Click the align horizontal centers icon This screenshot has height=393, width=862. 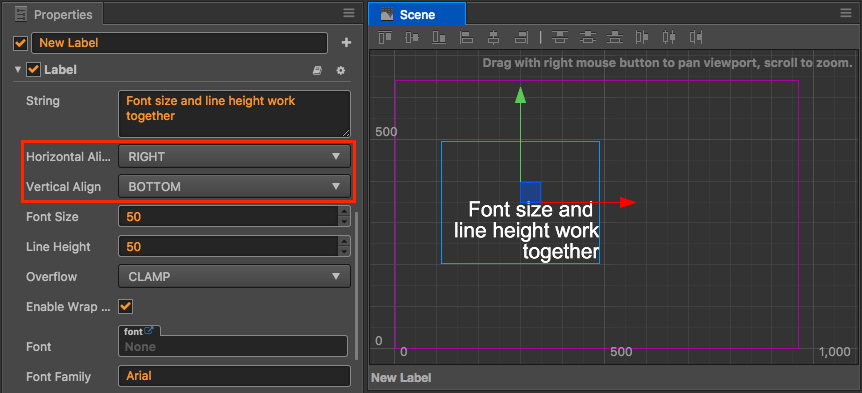[x=494, y=37]
